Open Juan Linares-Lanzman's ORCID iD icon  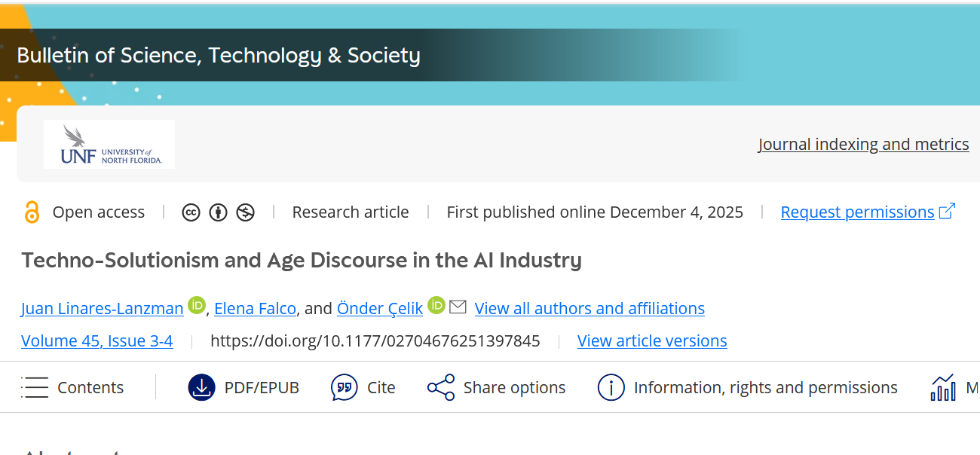point(197,305)
